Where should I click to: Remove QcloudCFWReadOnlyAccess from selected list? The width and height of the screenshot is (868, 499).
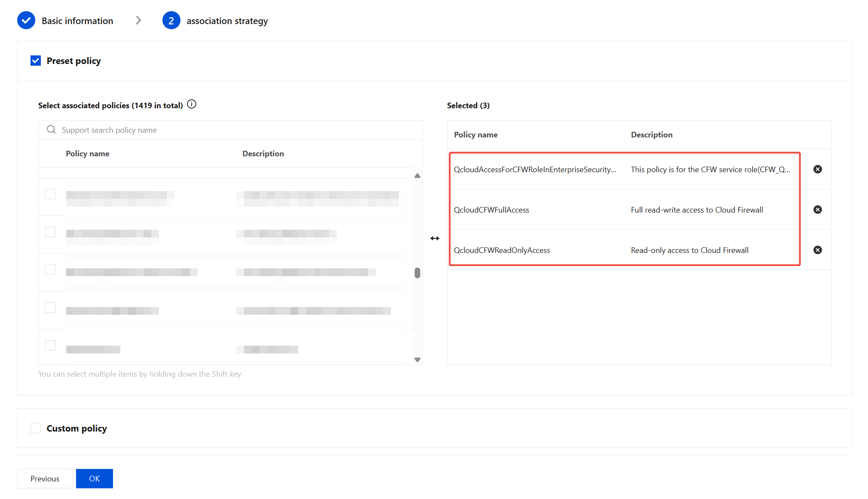(818, 250)
